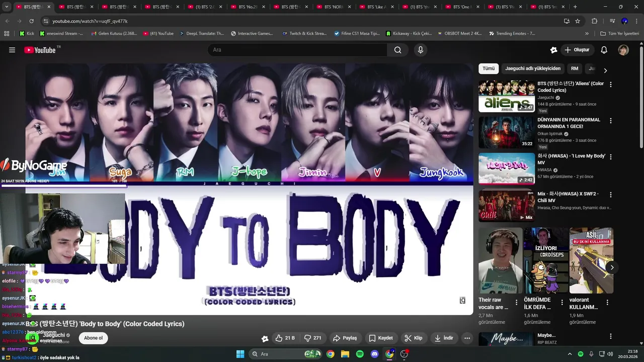Switch to the BTS 'One M' tab
The image size is (644, 362).
462,7
